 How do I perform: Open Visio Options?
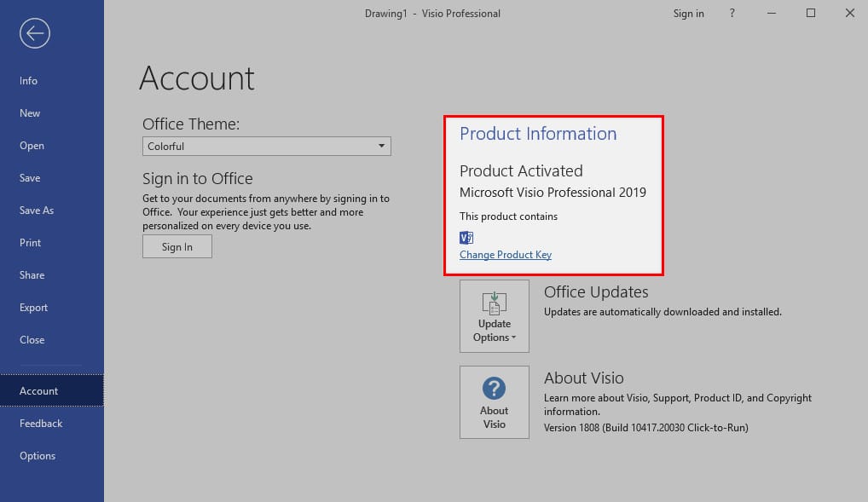point(38,455)
